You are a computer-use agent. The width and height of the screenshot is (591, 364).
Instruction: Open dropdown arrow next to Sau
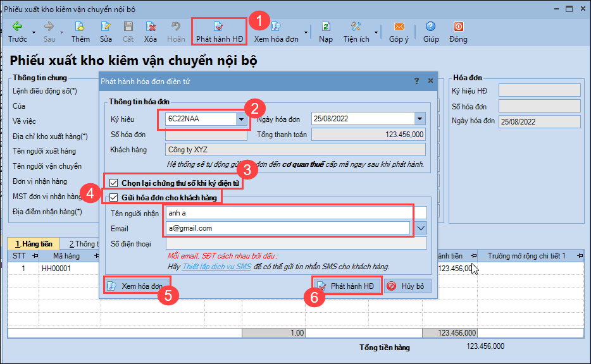pyautogui.click(x=61, y=33)
